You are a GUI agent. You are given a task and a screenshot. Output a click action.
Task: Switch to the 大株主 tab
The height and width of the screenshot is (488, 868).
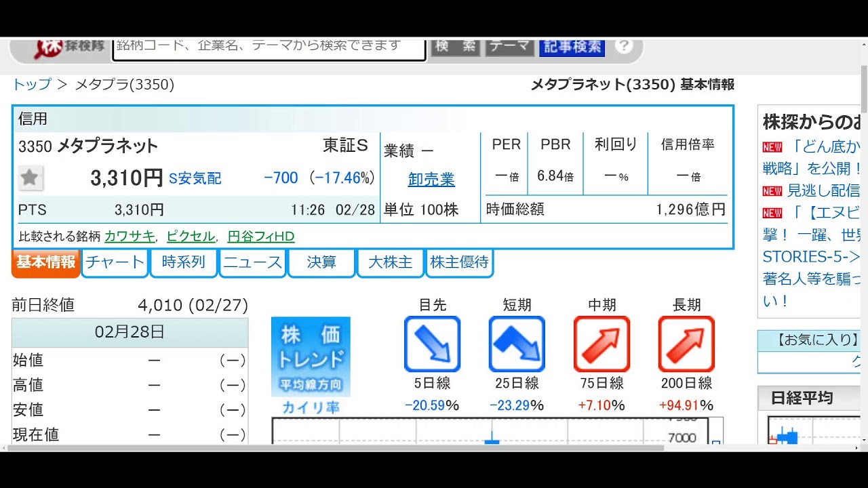(390, 263)
